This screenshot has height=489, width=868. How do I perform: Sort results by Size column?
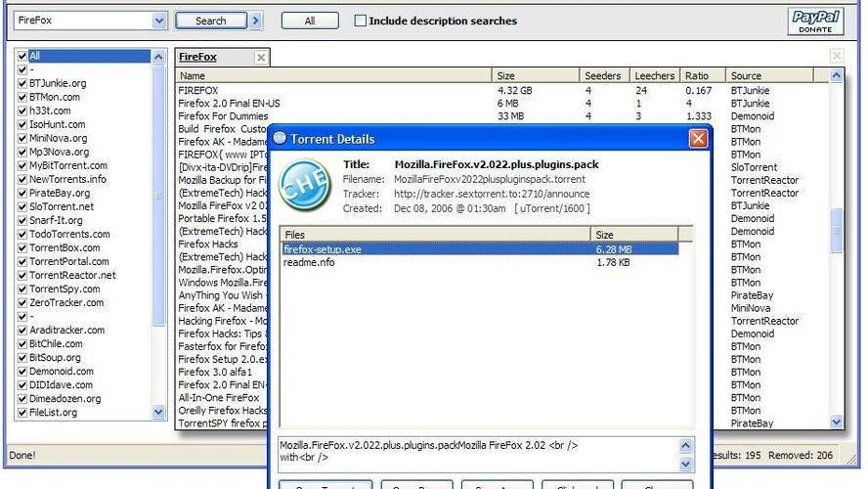[536, 76]
